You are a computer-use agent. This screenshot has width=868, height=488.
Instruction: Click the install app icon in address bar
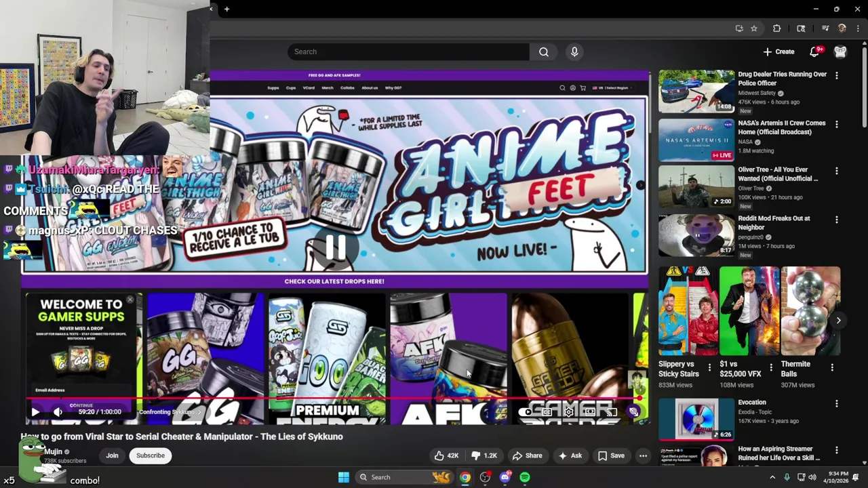tap(739, 28)
